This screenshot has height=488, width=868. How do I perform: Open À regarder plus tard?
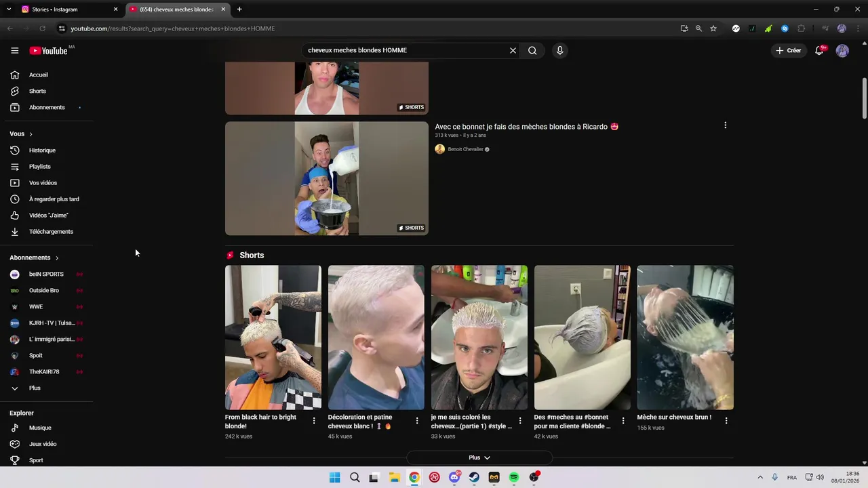pyautogui.click(x=46, y=199)
